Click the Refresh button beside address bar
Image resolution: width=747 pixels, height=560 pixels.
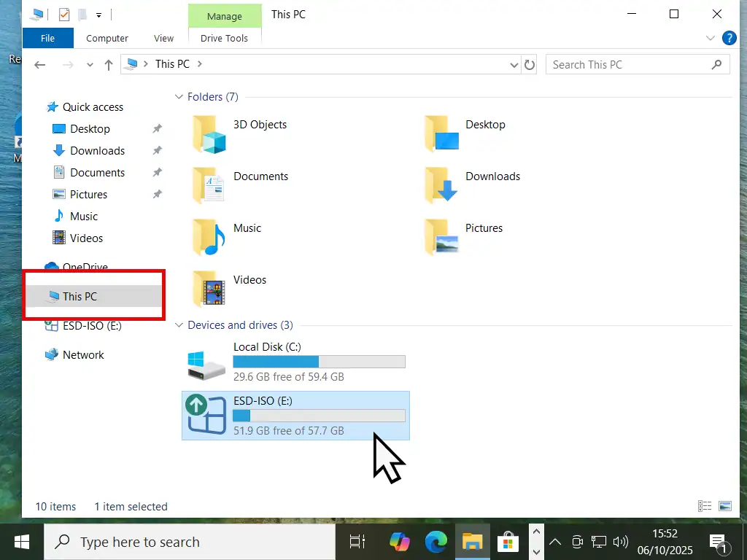pyautogui.click(x=530, y=64)
